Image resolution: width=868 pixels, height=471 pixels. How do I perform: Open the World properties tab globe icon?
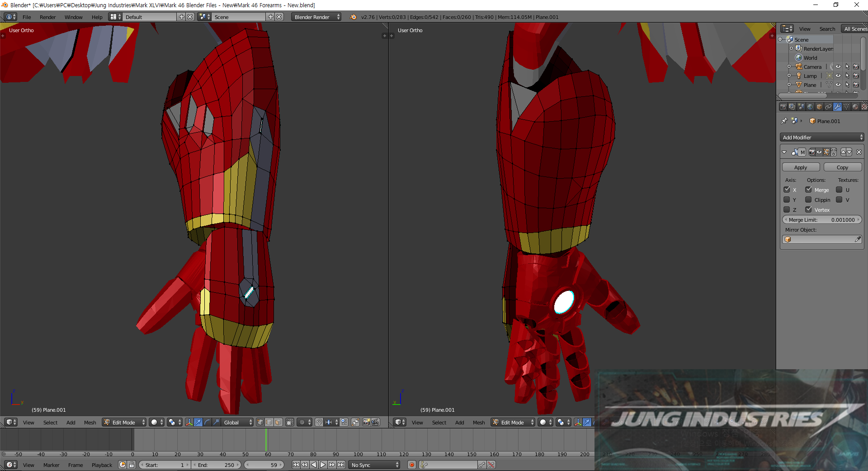[x=810, y=107]
